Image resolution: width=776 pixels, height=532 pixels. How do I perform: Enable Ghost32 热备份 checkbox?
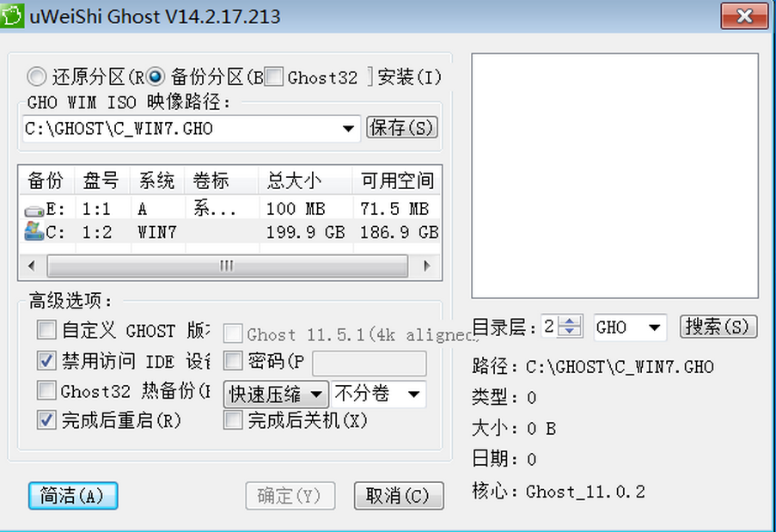tap(46, 390)
